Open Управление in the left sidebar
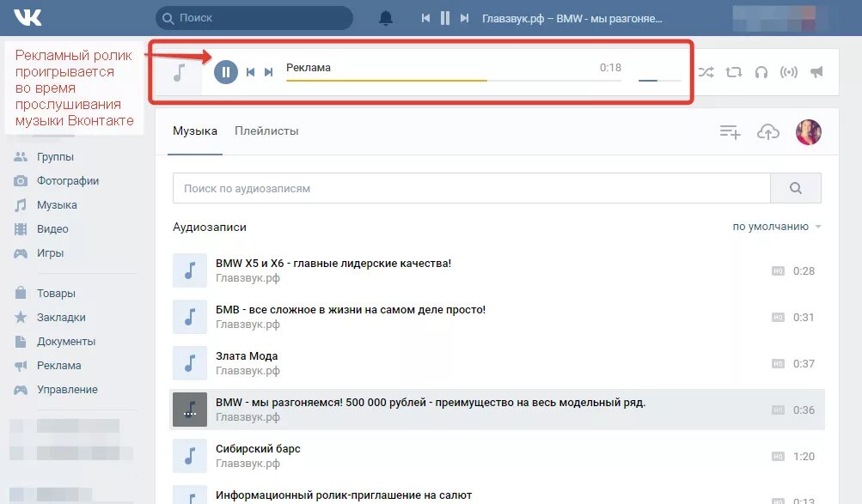 67,390
